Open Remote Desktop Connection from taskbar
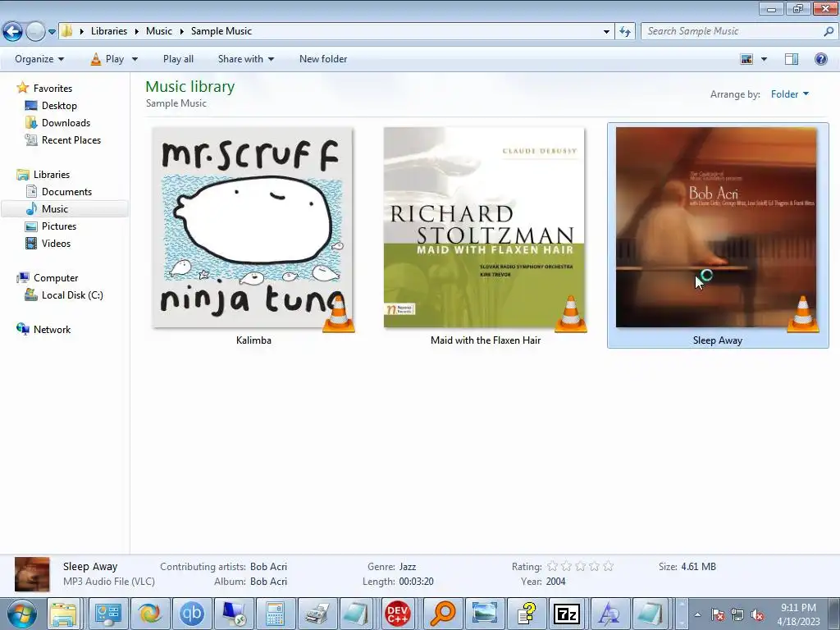 pyautogui.click(x=234, y=614)
